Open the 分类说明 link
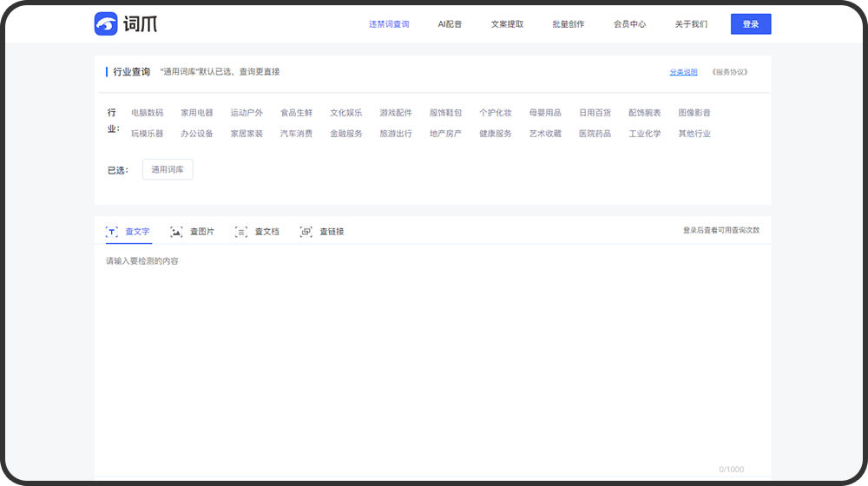868x486 pixels. click(x=683, y=72)
